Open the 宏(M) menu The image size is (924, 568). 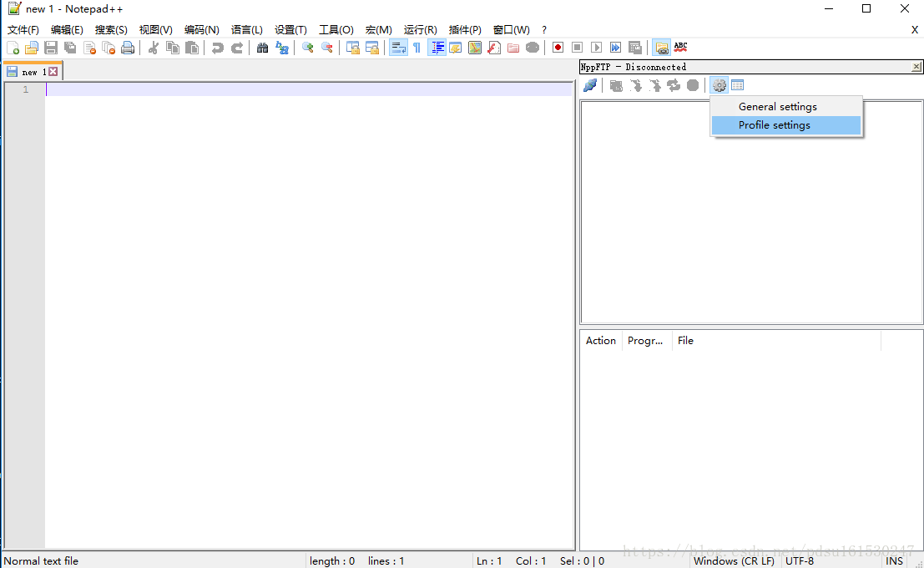[x=378, y=29]
